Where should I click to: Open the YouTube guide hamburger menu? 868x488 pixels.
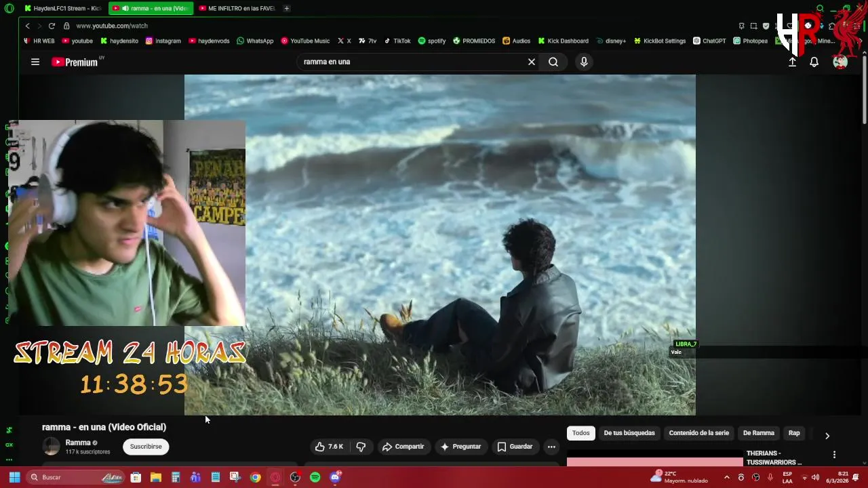(x=35, y=62)
